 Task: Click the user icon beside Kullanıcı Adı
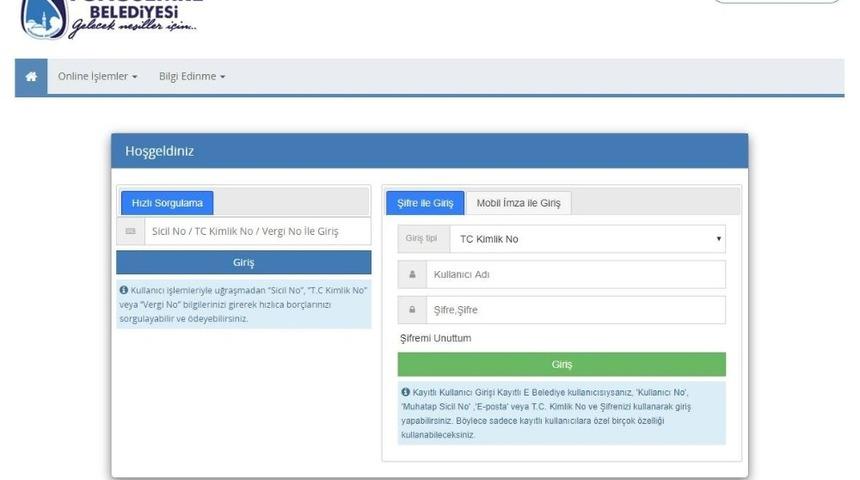[412, 274]
